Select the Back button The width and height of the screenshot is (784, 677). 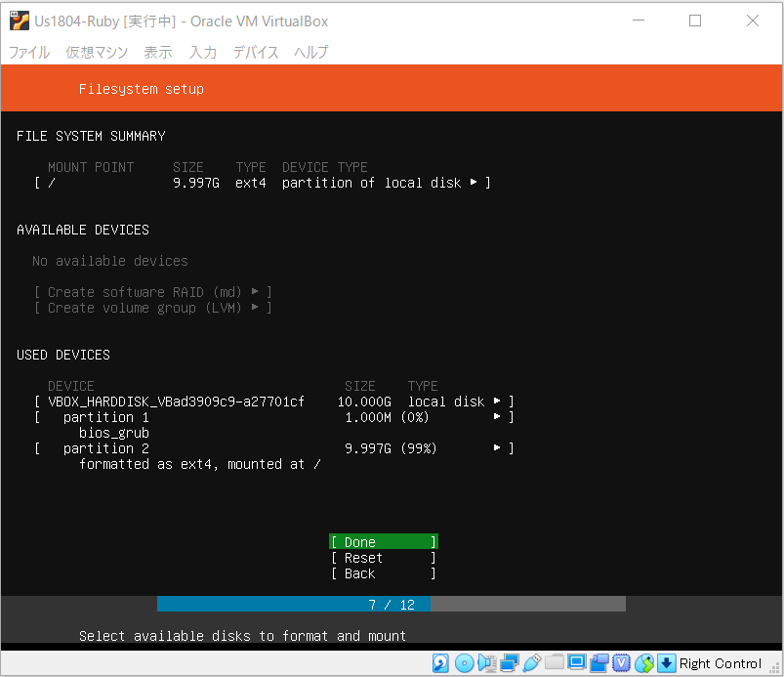pos(384,573)
